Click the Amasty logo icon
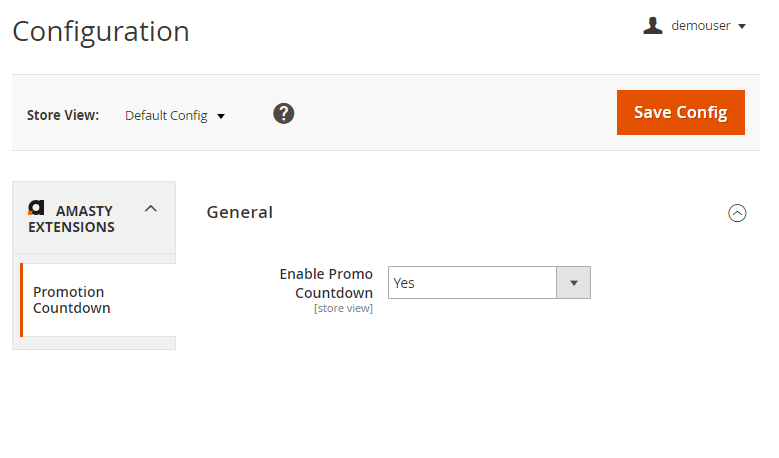The image size is (779, 458). (x=37, y=208)
